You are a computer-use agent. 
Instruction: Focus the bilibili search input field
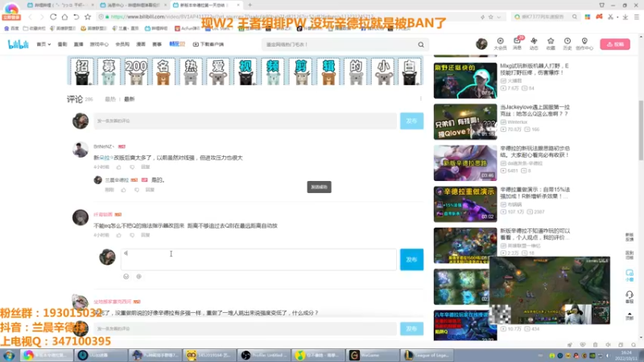tap(339, 44)
